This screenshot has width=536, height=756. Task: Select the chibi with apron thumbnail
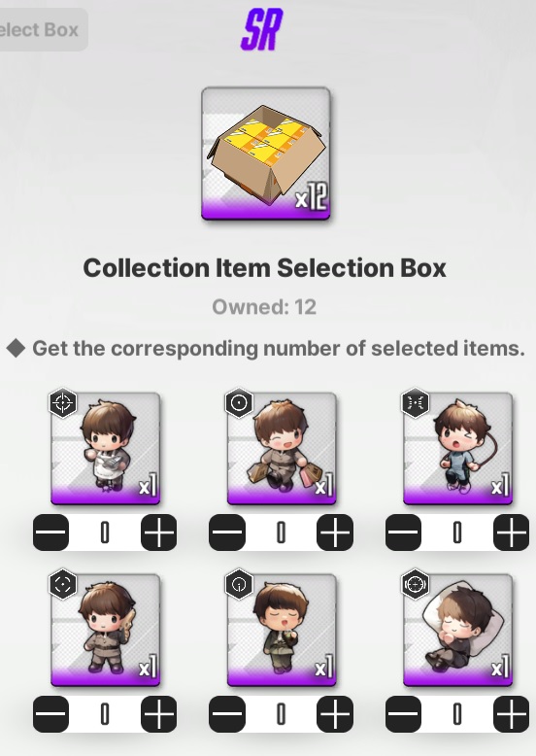[106, 449]
